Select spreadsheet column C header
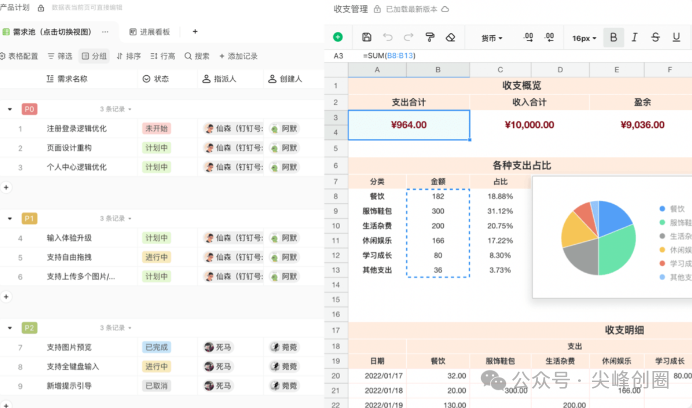The height and width of the screenshot is (408, 692). point(500,70)
